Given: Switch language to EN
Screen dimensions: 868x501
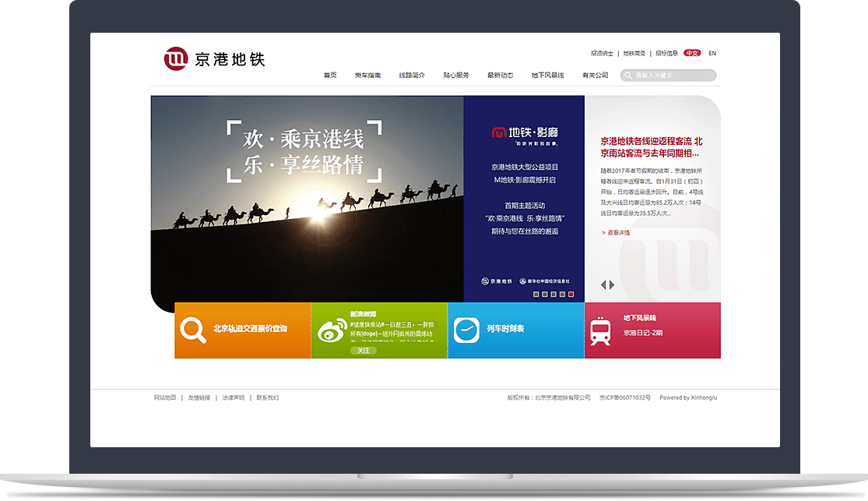Looking at the screenshot, I should pyautogui.click(x=712, y=54).
